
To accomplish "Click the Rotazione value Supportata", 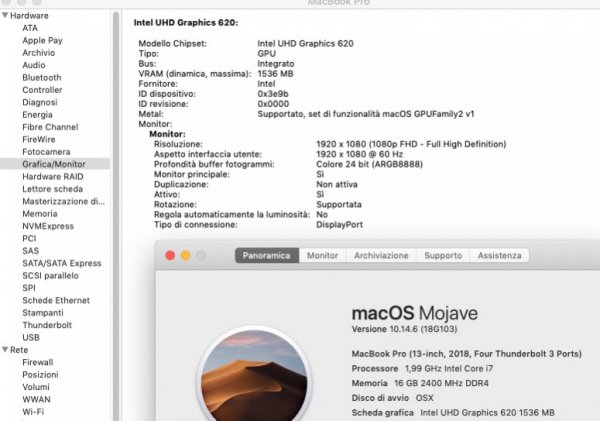I will 339,204.
